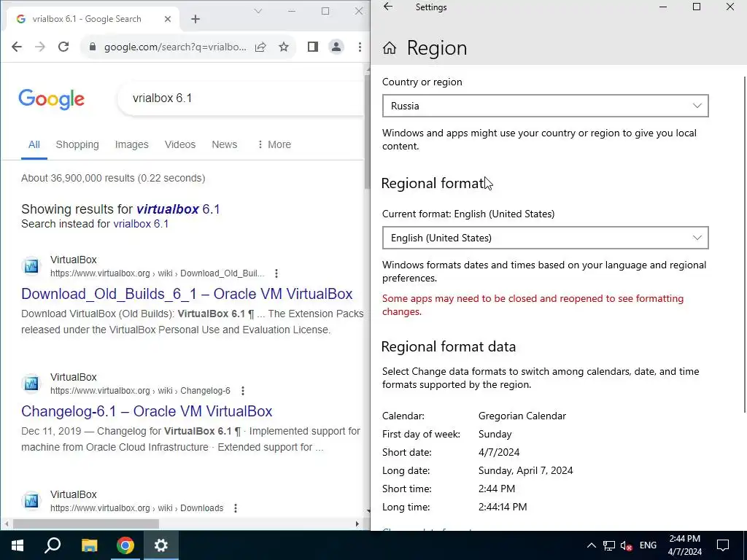The height and width of the screenshot is (560, 747).
Task: View site information lock icon
Action: [93, 47]
